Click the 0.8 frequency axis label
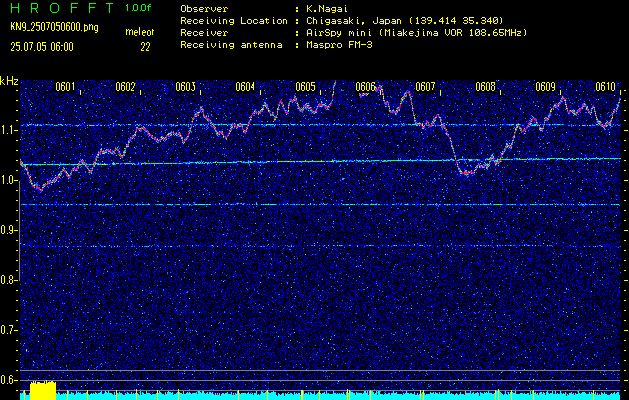Screen dimensions: 629x400 (x=8, y=280)
